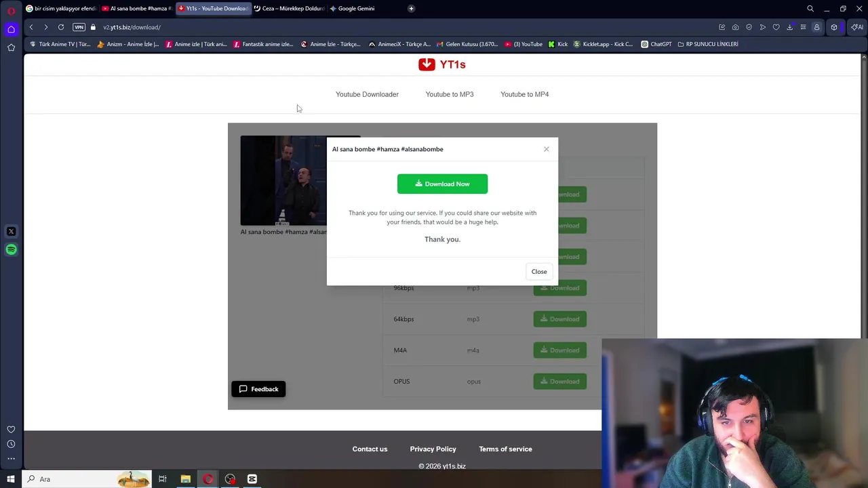
Task: Open the extensions cube icon
Action: pos(834,27)
